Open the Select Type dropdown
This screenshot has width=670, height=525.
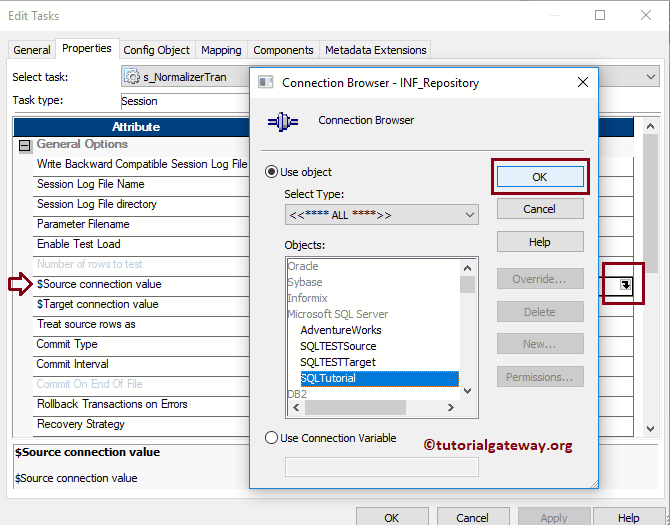click(x=382, y=214)
